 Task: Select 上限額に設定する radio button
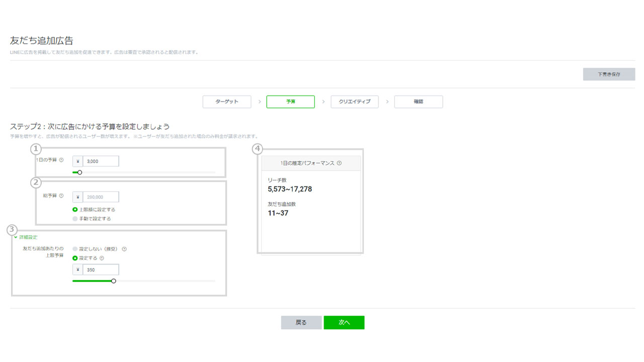point(75,209)
